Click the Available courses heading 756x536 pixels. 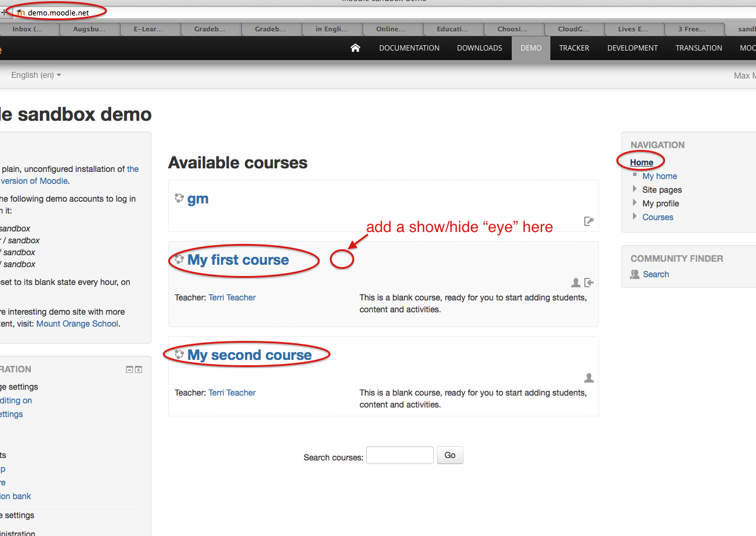pos(238,163)
